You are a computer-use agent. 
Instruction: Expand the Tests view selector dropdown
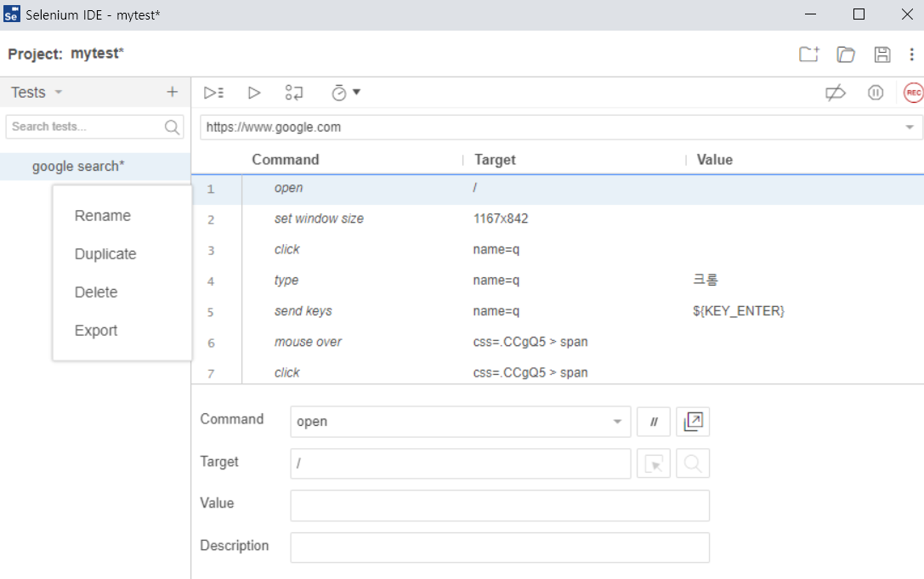(x=59, y=92)
